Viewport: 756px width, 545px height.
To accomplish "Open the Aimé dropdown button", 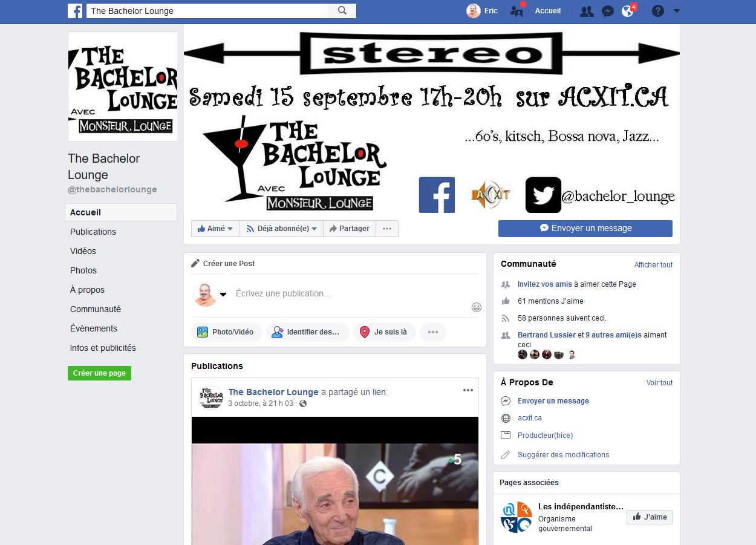I will 215,229.
